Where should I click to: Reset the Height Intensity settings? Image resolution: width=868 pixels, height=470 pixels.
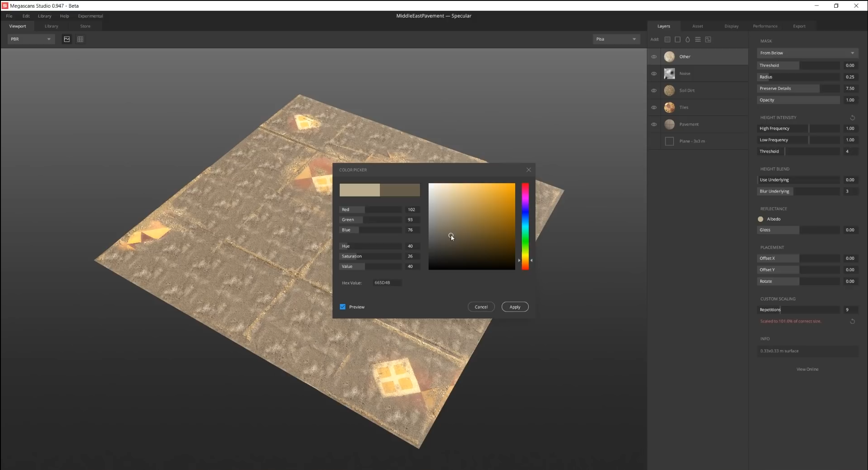(x=853, y=118)
